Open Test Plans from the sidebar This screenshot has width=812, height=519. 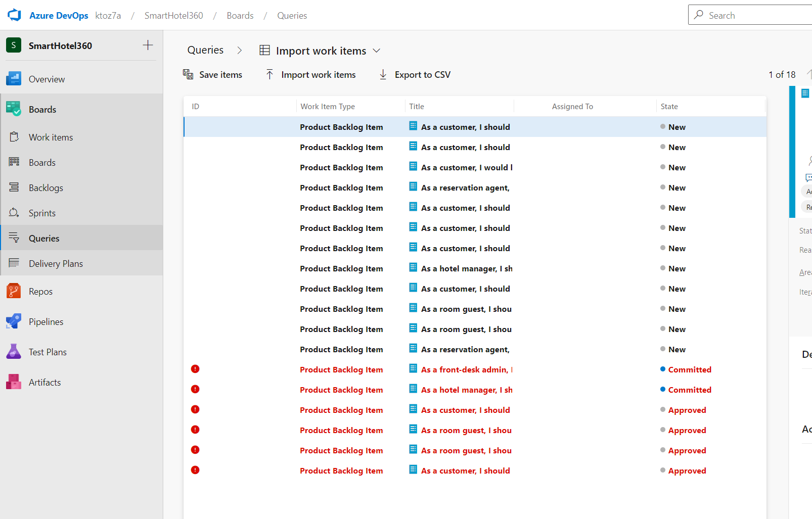point(48,352)
